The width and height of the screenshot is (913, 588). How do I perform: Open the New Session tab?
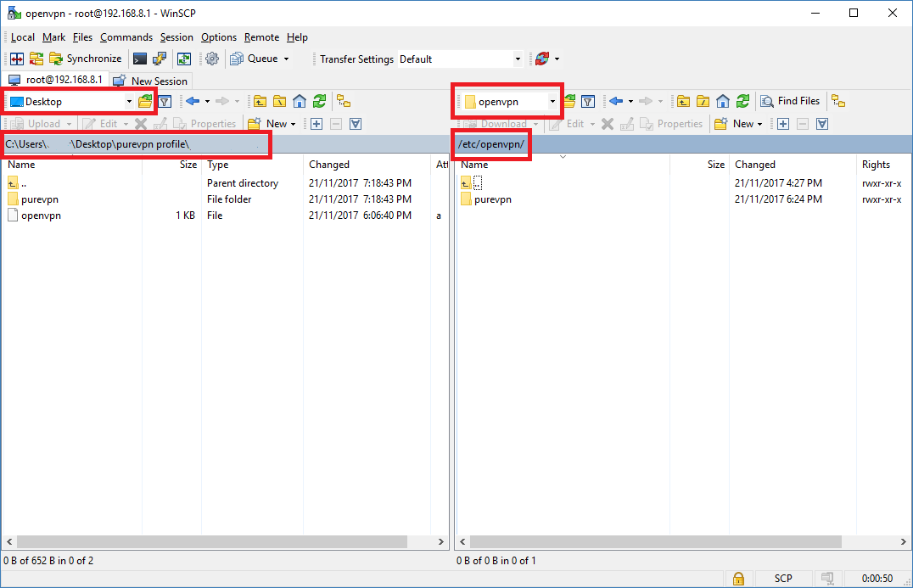click(150, 81)
